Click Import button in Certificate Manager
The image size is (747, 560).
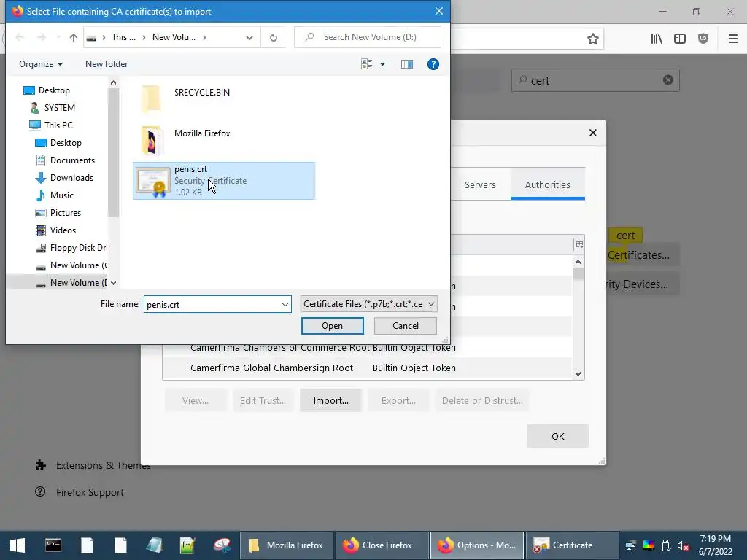tap(331, 401)
